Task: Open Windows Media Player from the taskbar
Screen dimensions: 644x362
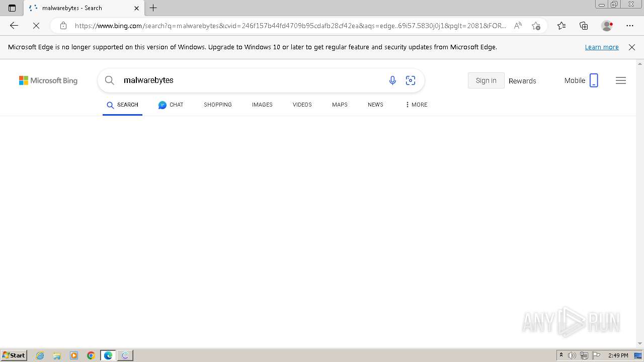Action: (x=74, y=355)
